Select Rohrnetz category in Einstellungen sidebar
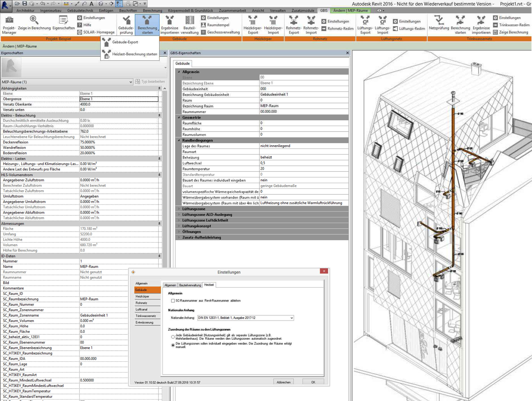This screenshot has height=401, width=532. [x=147, y=303]
